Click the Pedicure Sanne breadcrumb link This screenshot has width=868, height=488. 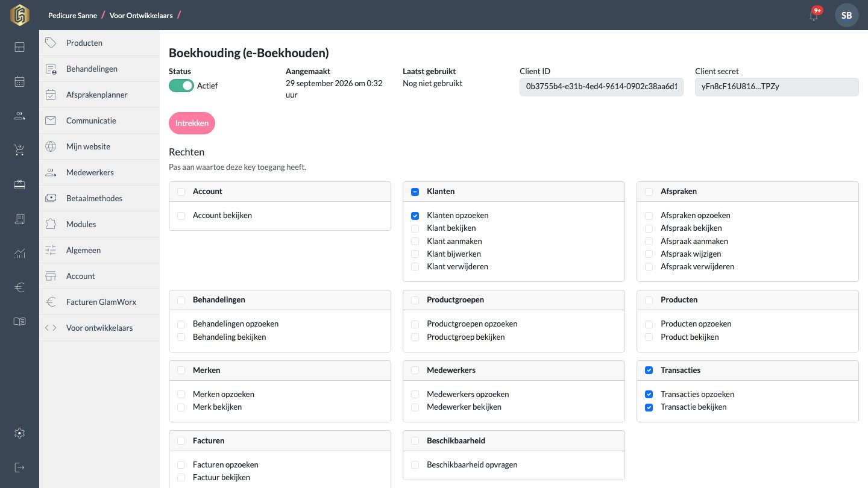click(x=72, y=15)
